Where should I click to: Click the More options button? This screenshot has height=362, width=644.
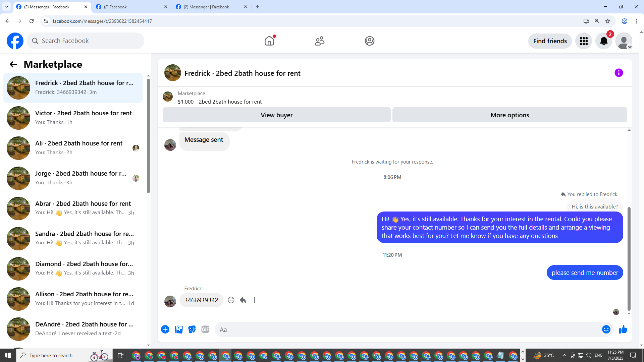coord(509,115)
